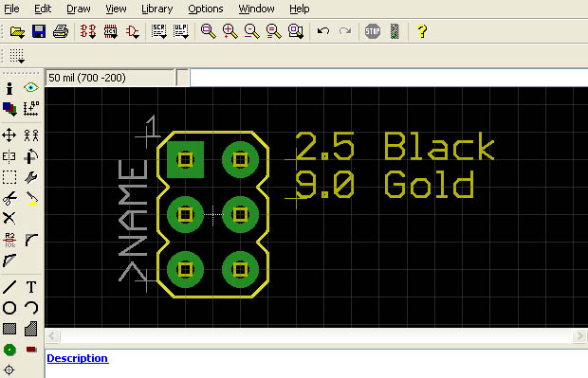Click the command line input field

389,78
